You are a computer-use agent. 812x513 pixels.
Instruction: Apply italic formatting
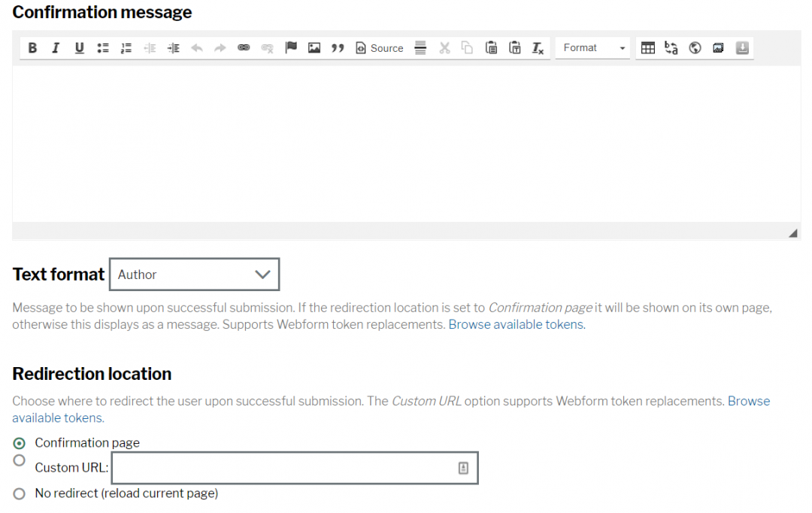pyautogui.click(x=55, y=47)
